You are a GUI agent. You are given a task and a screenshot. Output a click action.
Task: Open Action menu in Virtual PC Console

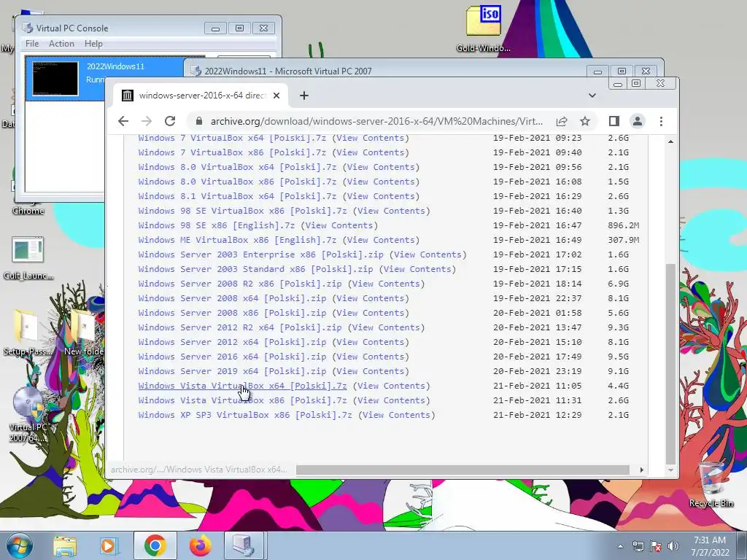click(x=61, y=44)
